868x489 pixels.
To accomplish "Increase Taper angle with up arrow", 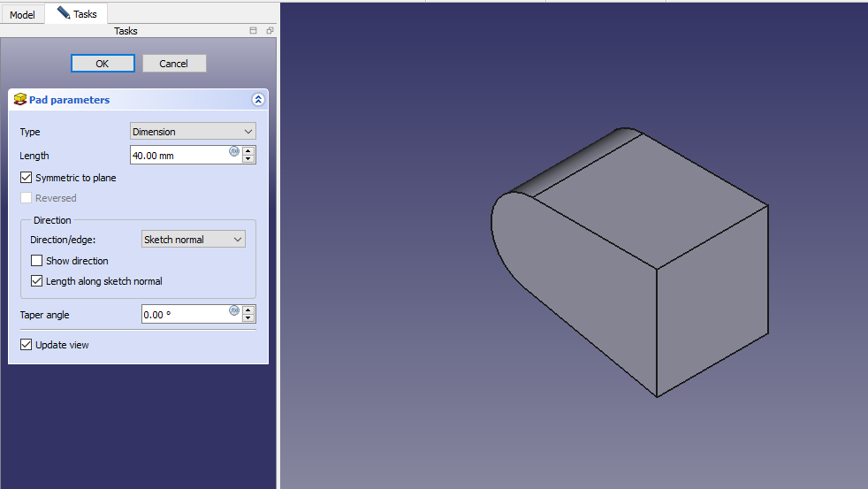I will point(248,310).
